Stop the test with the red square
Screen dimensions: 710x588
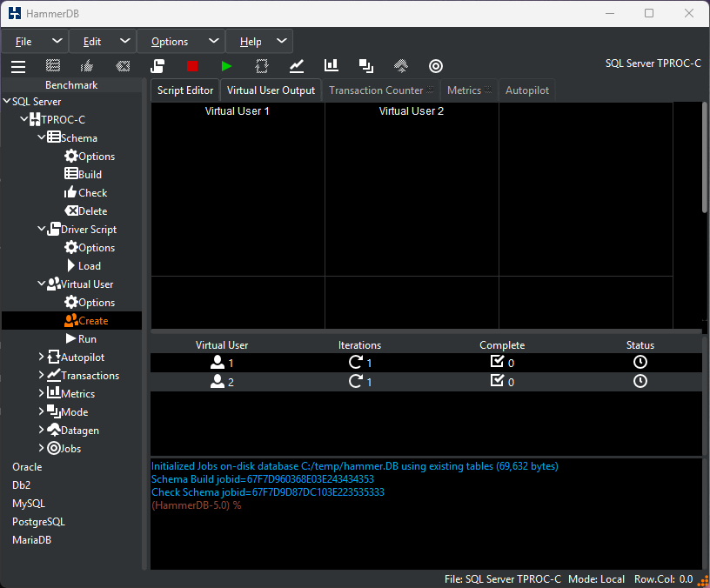(x=192, y=66)
